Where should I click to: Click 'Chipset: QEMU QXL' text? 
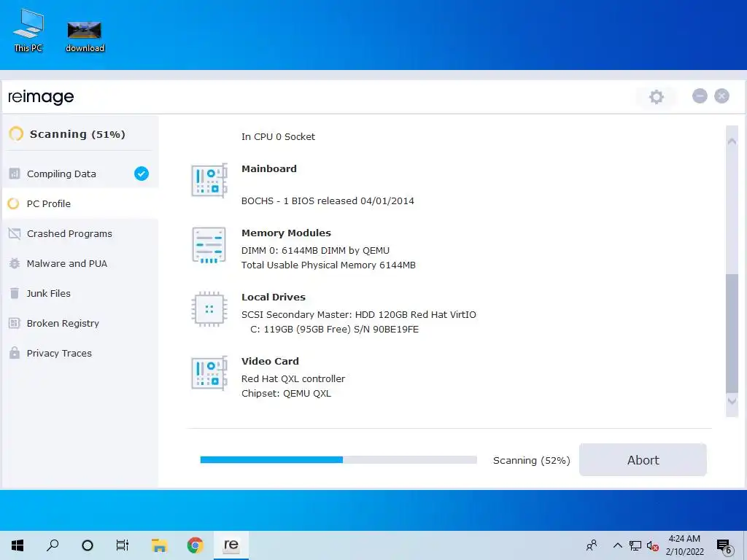(286, 394)
